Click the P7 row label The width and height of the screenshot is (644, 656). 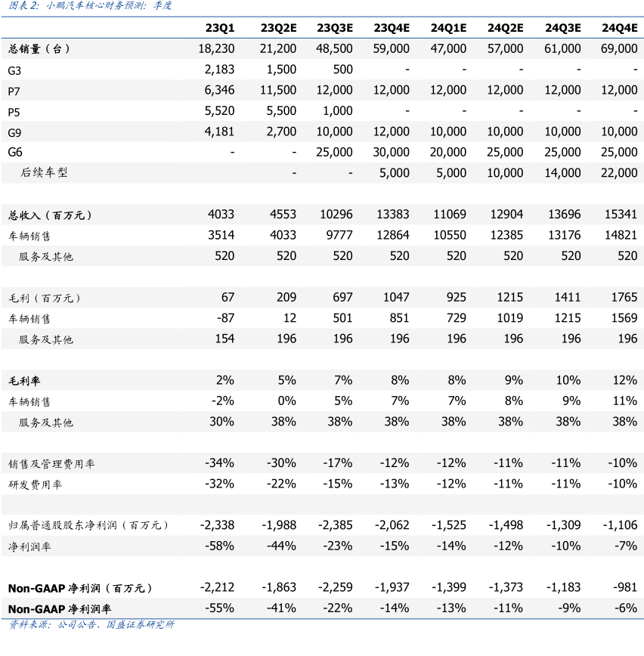(14, 90)
